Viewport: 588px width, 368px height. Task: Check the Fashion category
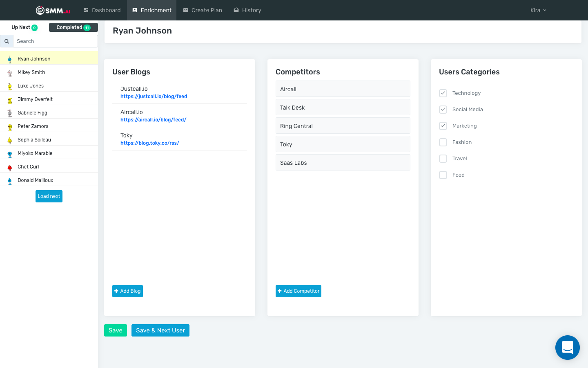click(x=443, y=142)
